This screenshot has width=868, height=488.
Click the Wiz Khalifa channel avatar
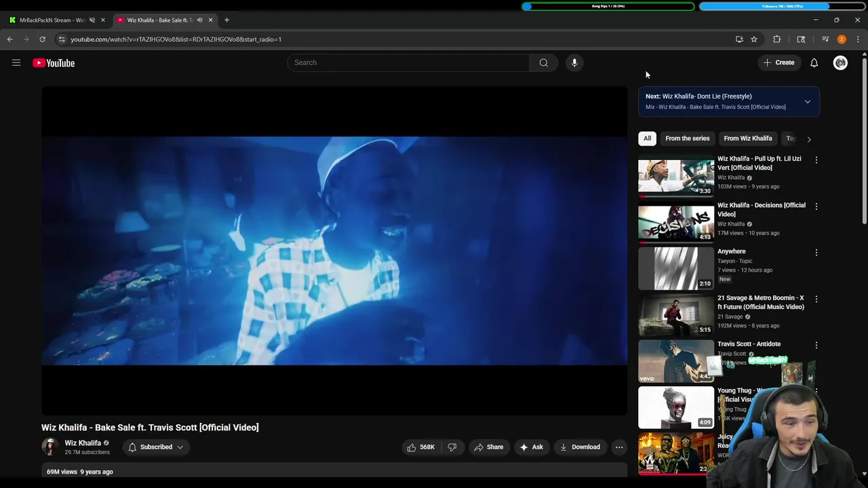(50, 447)
